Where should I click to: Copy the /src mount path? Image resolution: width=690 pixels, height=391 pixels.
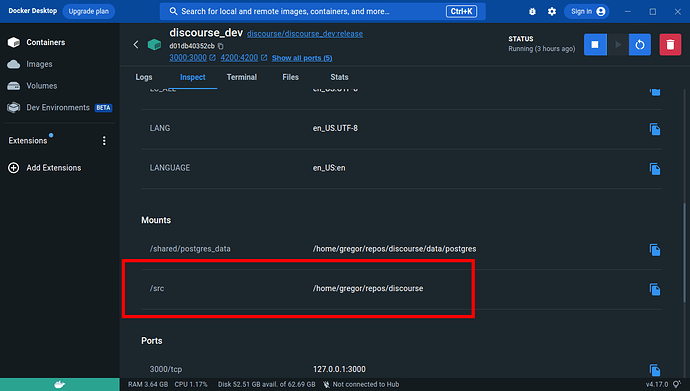[655, 289]
